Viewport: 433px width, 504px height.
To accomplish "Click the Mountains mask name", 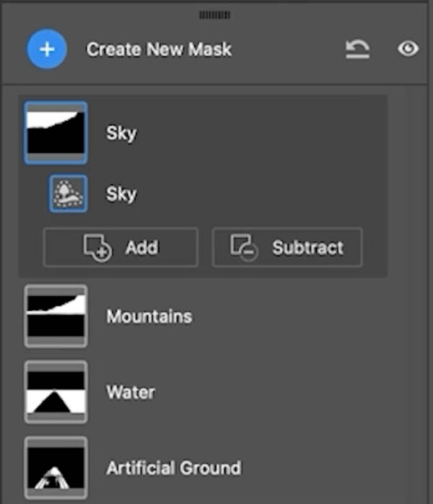I will 149,316.
